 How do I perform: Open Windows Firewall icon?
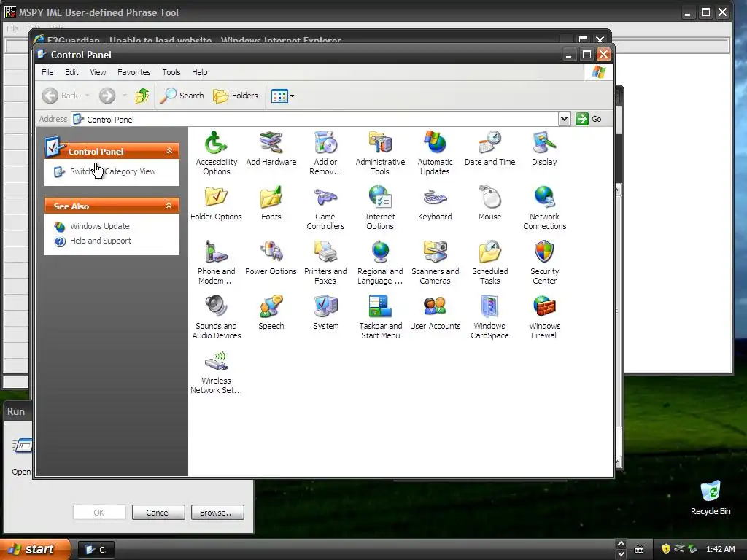click(544, 317)
